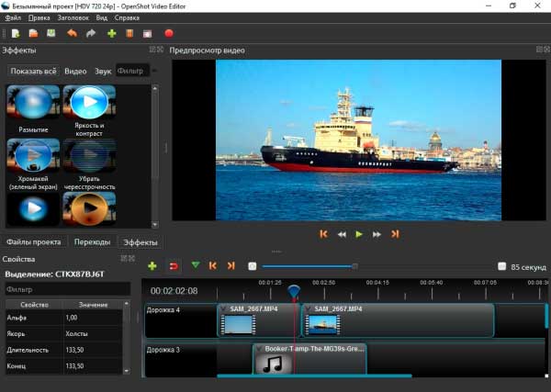Image resolution: width=551 pixels, height=392 pixels.
Task: Toggle the Звук effects filter
Action: 103,71
